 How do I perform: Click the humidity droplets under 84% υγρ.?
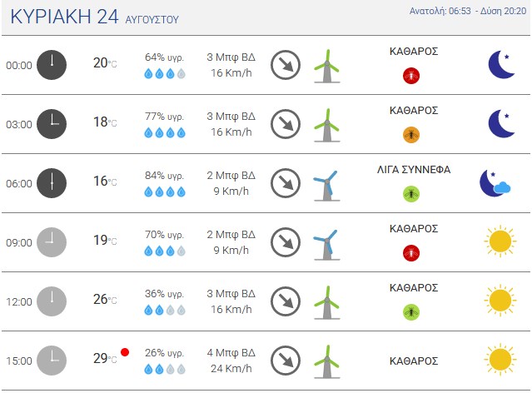click(165, 192)
